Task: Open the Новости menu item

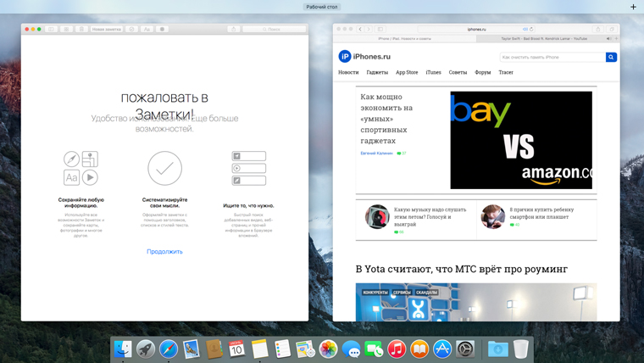Action: (348, 72)
